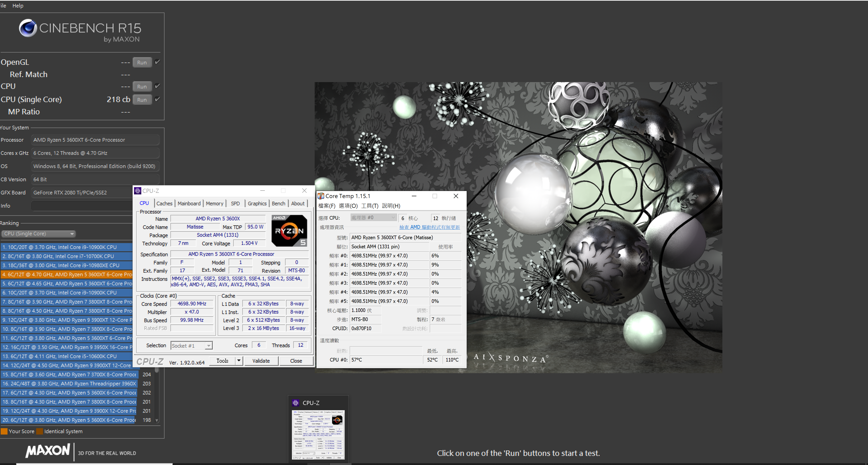Click the CPUID 0x870F10 value in Core Temp
The height and width of the screenshot is (465, 868).
365,328
